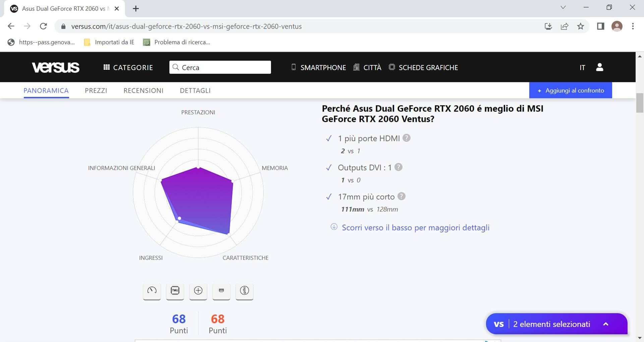Select the ports inputs icon

point(221,291)
